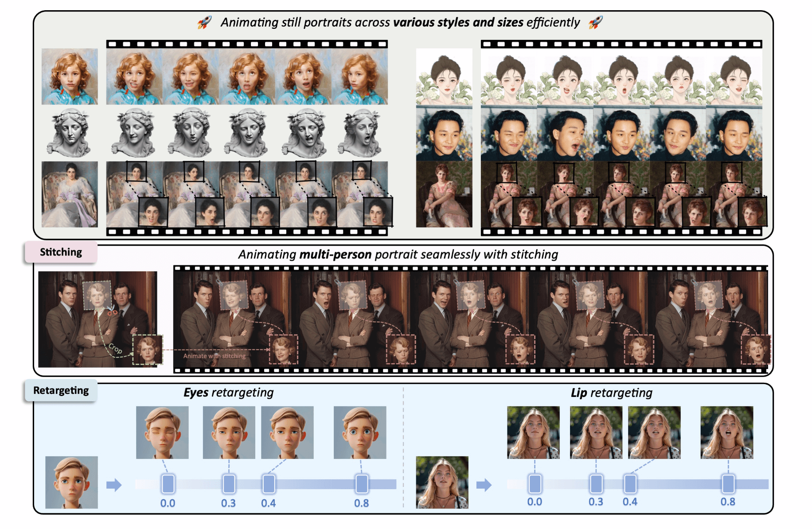The image size is (812, 529).
Task: Click the green dashed cropped face in source photo
Action: pos(148,350)
